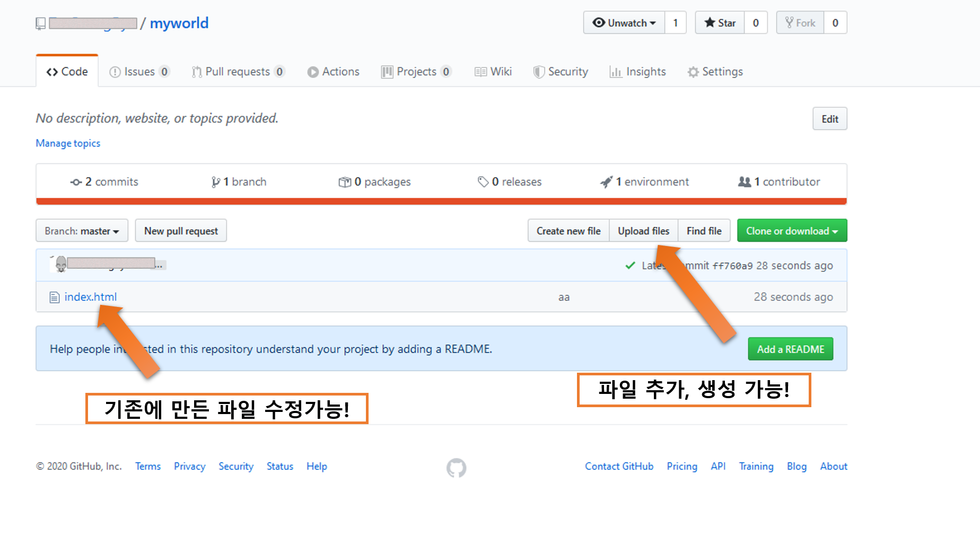
Task: Open the index.html file
Action: [91, 297]
